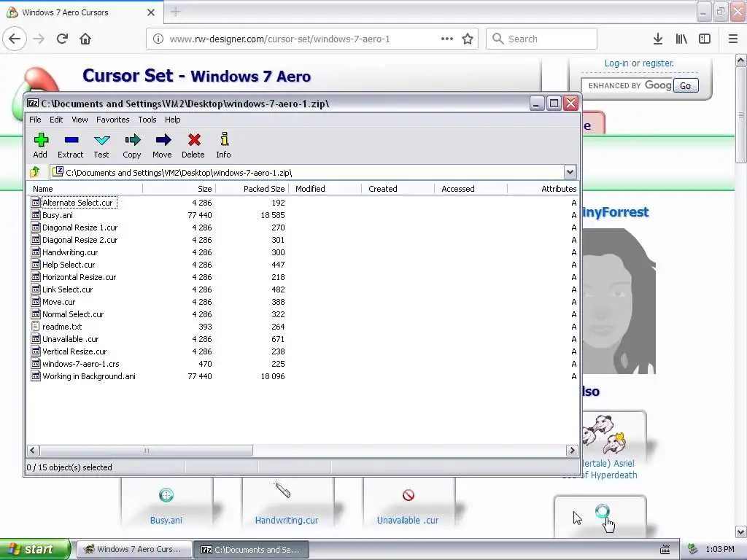This screenshot has width=747, height=560.
Task: Open the File menu in 7-Zip
Action: [35, 120]
